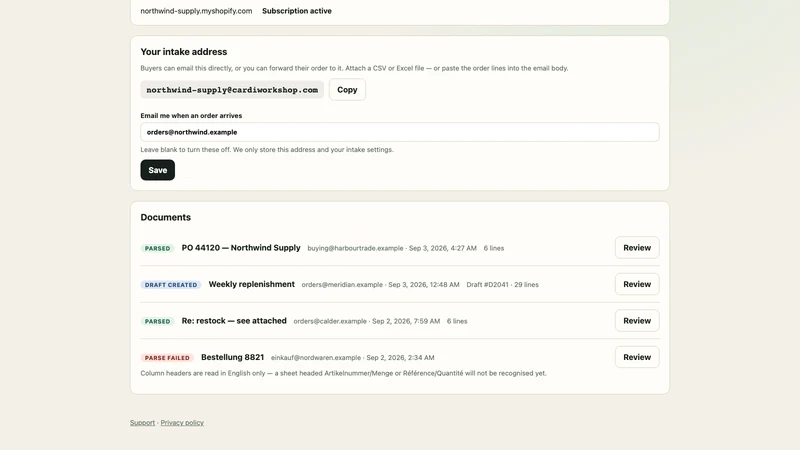
Task: Review the PO 44120 Northwind Supply document
Action: 637,248
